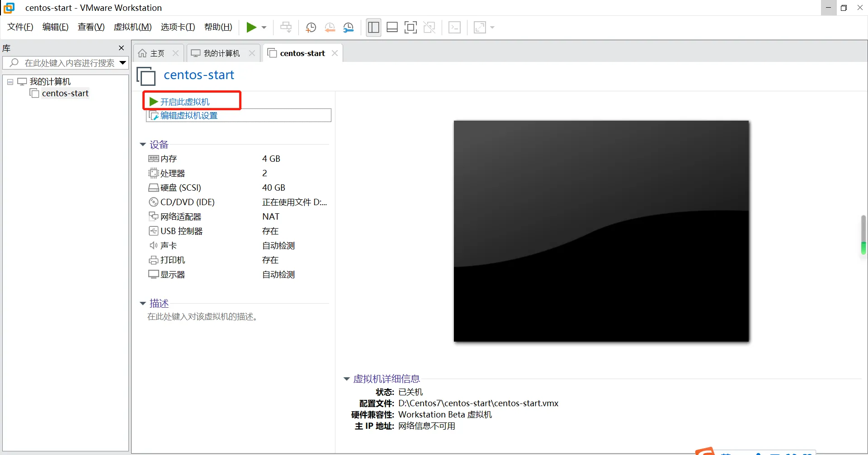Click the Unity mode toolbar icon
Viewport: 868px width, 455px height.
point(429,28)
